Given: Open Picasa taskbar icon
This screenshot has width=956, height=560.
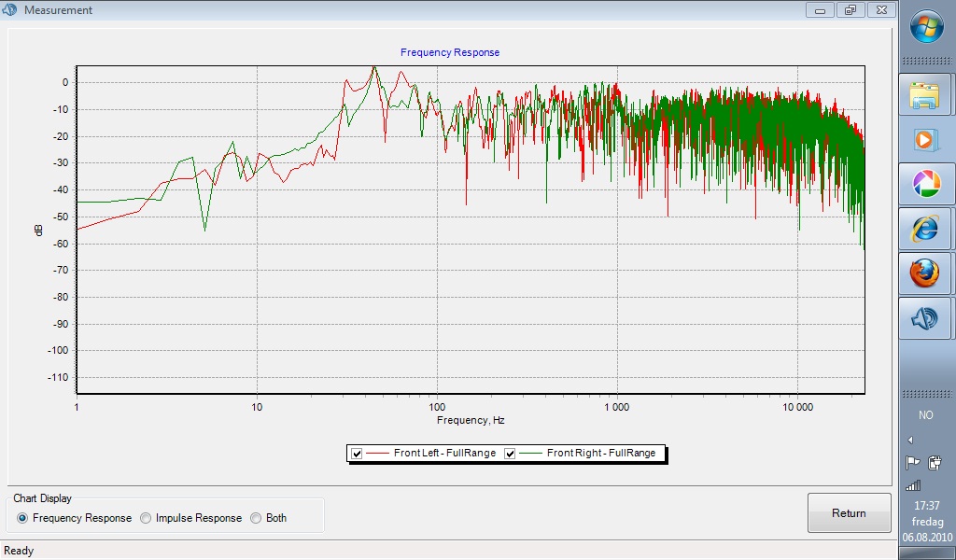Looking at the screenshot, I should tap(924, 184).
